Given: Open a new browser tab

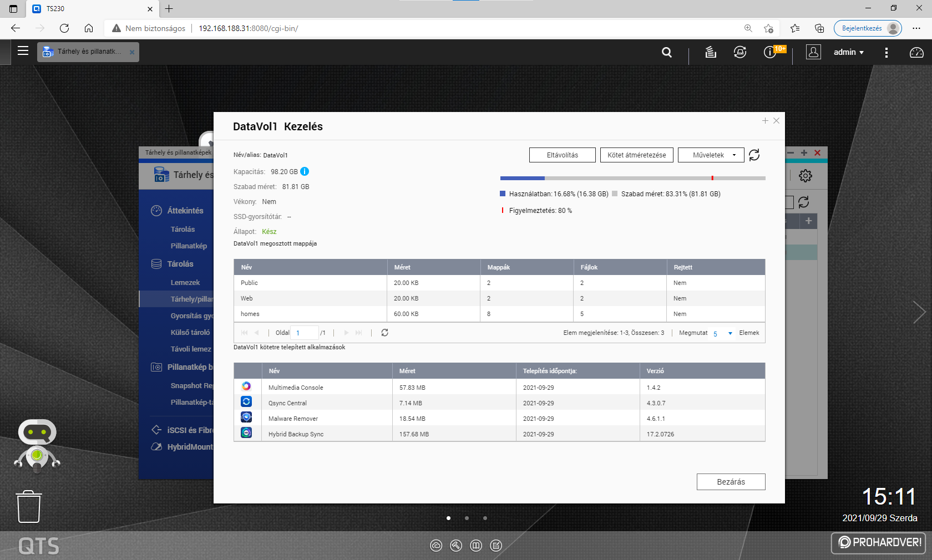Looking at the screenshot, I should (x=169, y=8).
